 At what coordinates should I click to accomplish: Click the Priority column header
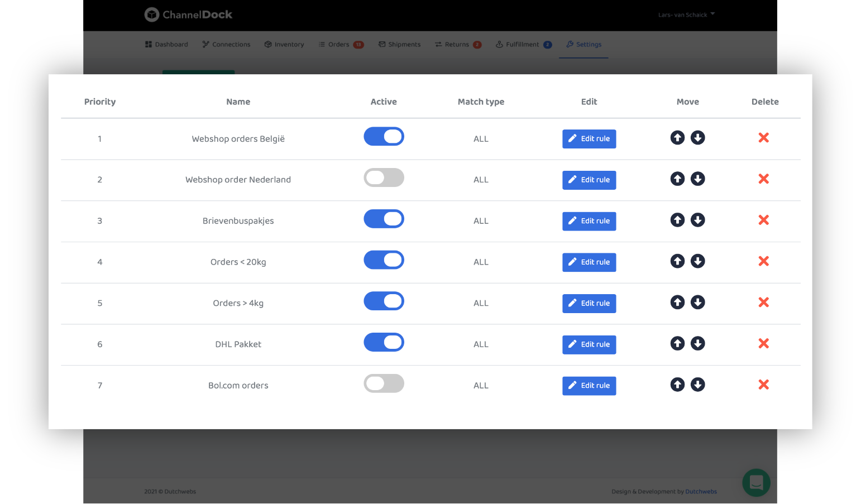pos(100,102)
